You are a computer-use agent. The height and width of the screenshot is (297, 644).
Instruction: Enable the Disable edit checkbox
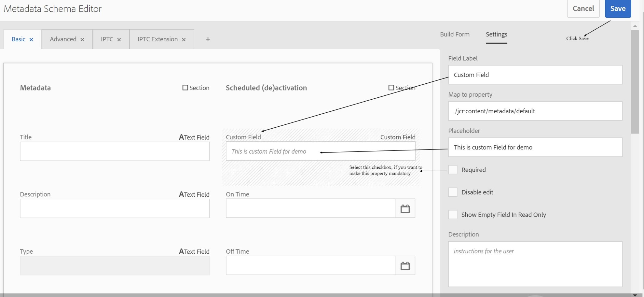[453, 192]
